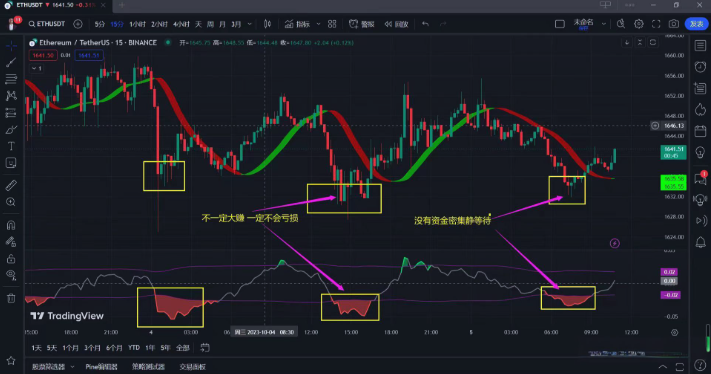Select the 15 minute timeframe button
This screenshot has height=374, width=711.
(117, 24)
